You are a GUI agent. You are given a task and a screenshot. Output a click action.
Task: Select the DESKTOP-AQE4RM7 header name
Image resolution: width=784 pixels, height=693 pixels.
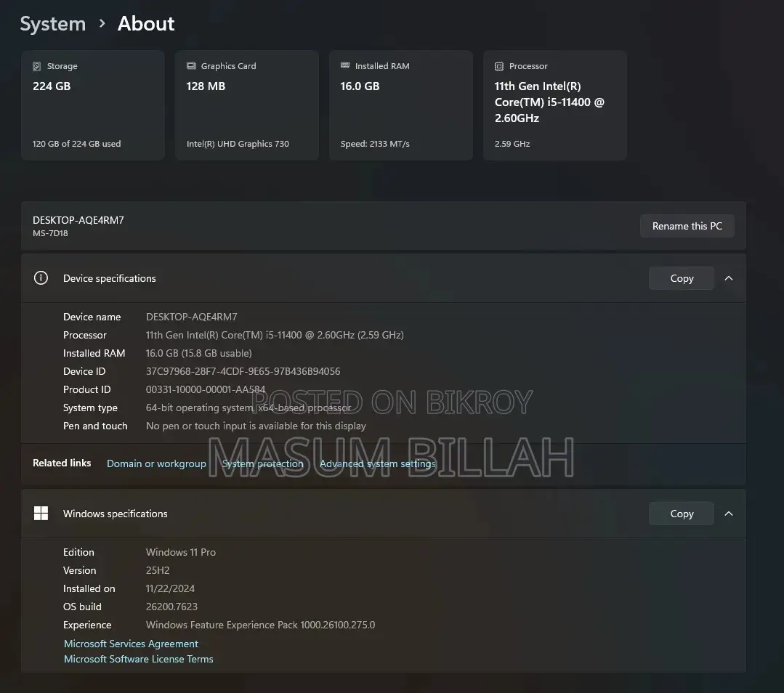[x=78, y=220]
